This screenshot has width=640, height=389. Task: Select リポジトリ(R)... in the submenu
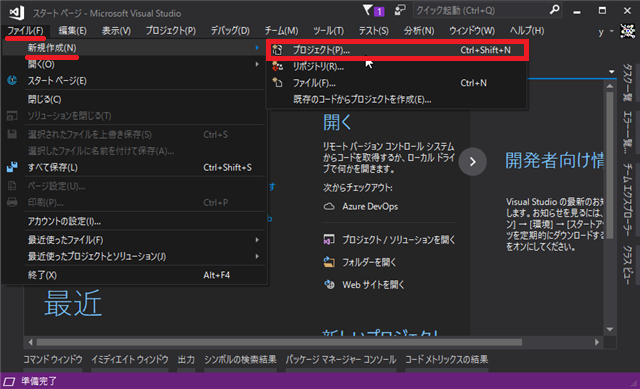397,66
